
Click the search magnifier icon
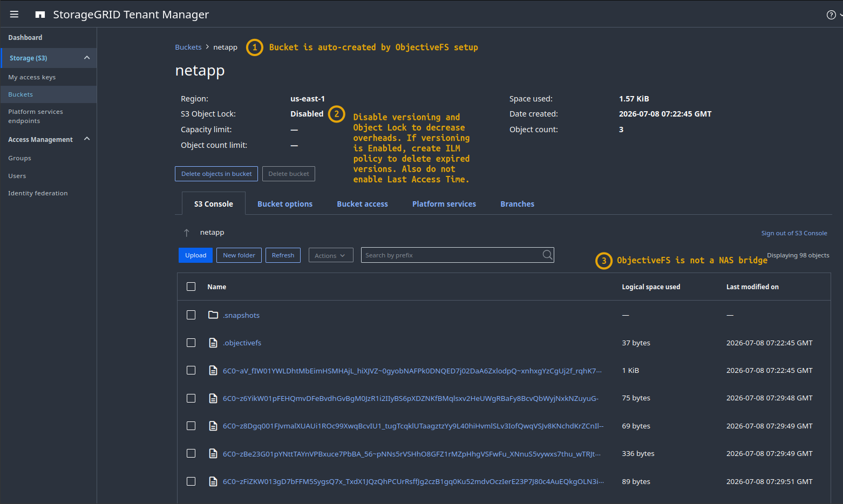coord(547,255)
